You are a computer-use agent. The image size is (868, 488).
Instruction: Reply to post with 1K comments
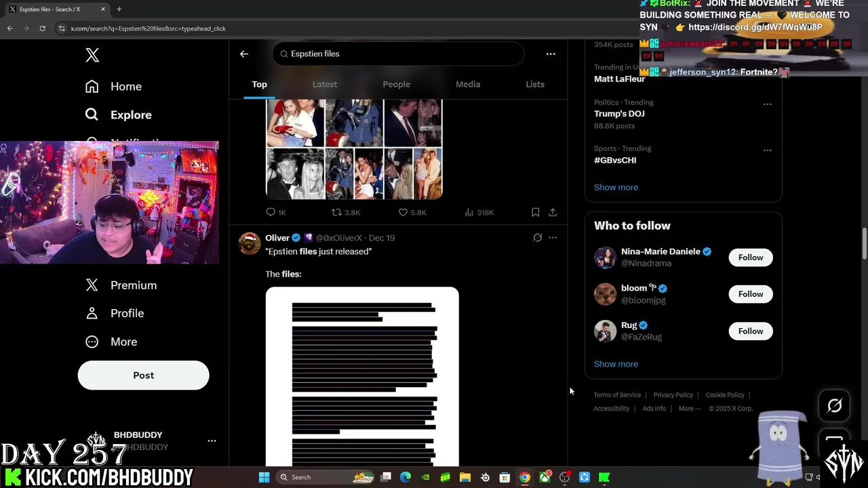click(x=276, y=213)
